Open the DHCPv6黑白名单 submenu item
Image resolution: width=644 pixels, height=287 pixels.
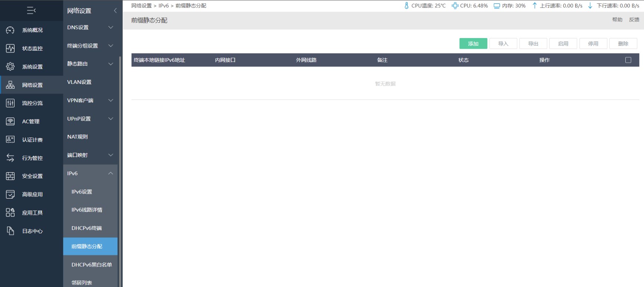click(90, 265)
